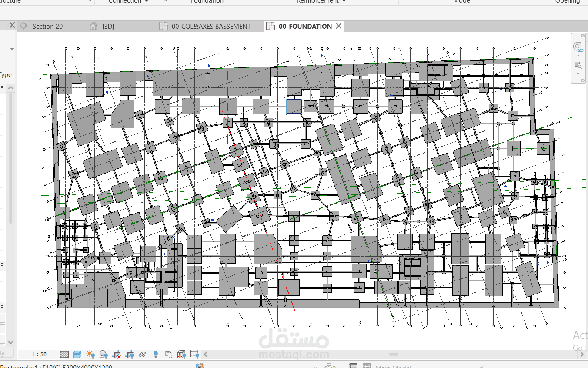Click the horizontal scrollbar thumb
Image resolution: width=588 pixels, height=368 pixels.
[394, 355]
